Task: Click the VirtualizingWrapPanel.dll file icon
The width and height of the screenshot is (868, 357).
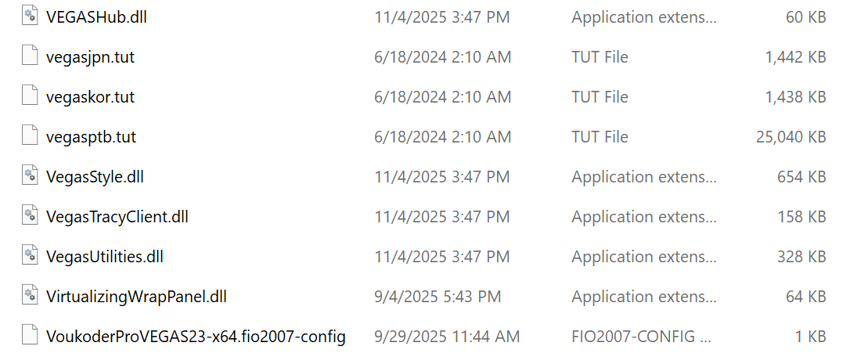Action: point(30,296)
